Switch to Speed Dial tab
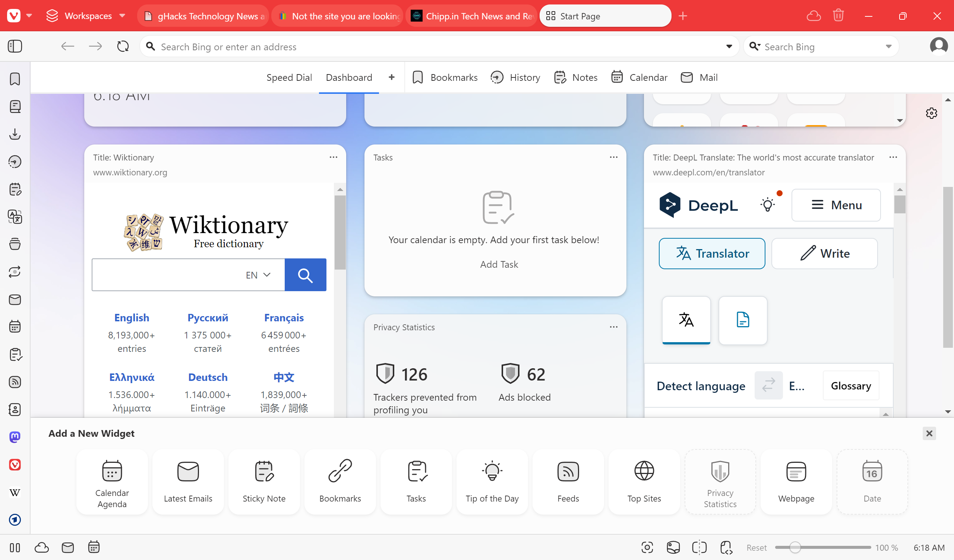The width and height of the screenshot is (954, 560). pos(289,77)
